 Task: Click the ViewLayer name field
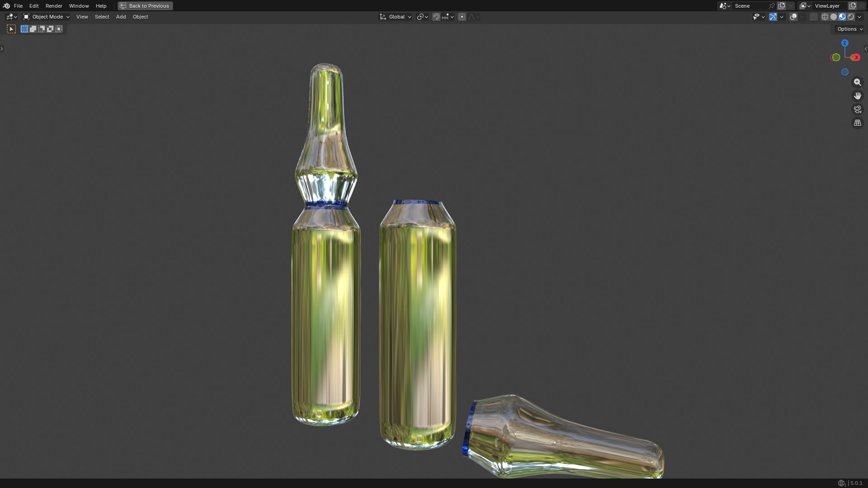pos(830,6)
